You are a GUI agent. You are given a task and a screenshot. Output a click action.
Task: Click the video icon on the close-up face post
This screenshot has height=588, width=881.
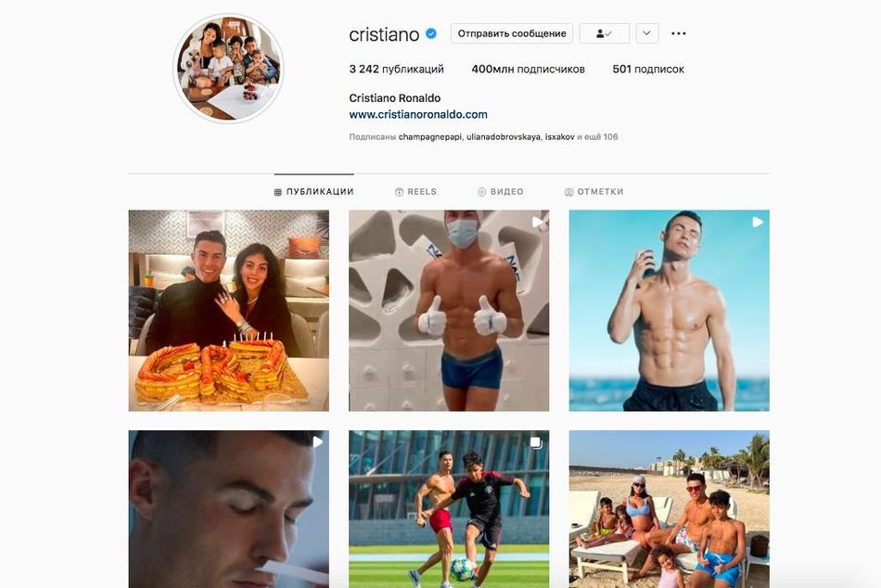click(317, 442)
